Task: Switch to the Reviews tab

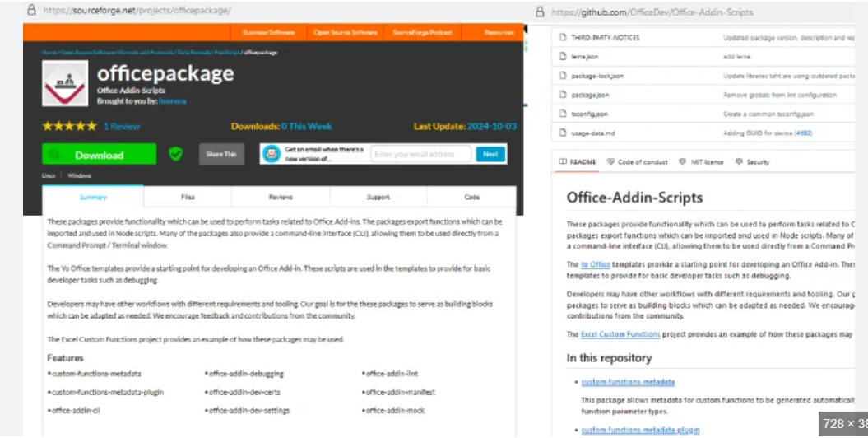Action: click(281, 198)
